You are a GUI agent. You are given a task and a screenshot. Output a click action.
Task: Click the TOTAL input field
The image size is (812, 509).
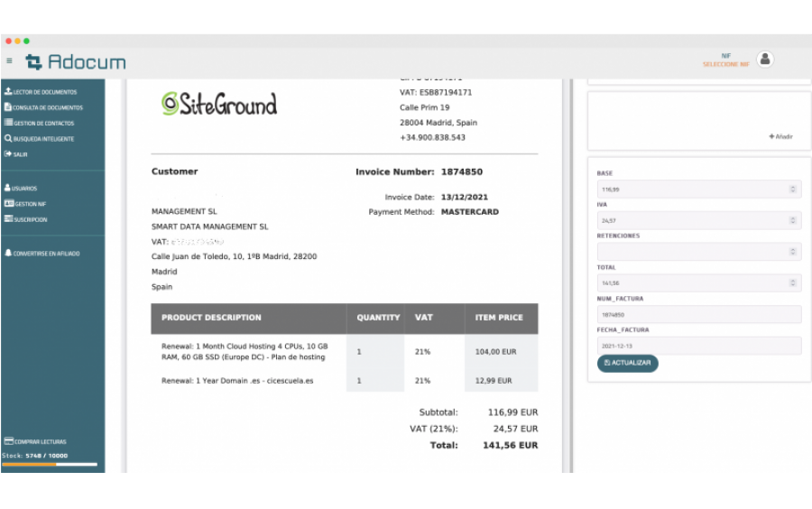699,283
